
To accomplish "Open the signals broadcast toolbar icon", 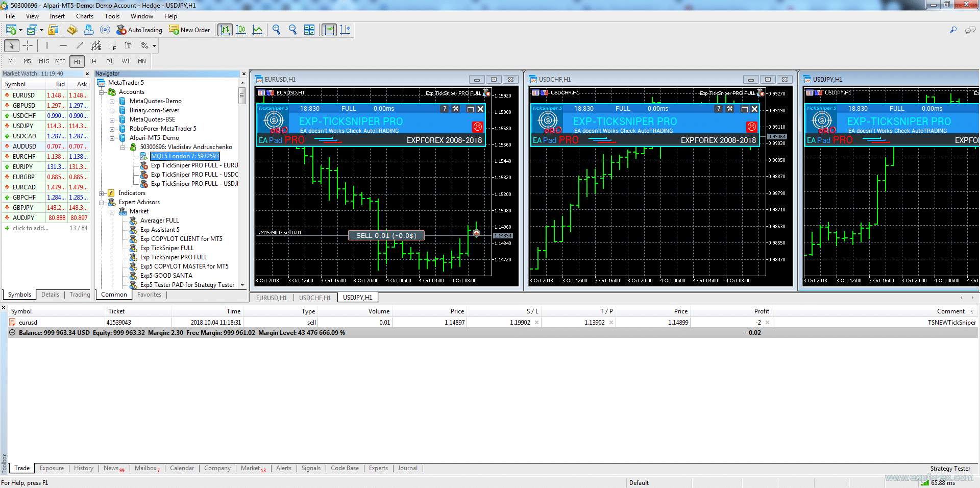I will [x=105, y=30].
